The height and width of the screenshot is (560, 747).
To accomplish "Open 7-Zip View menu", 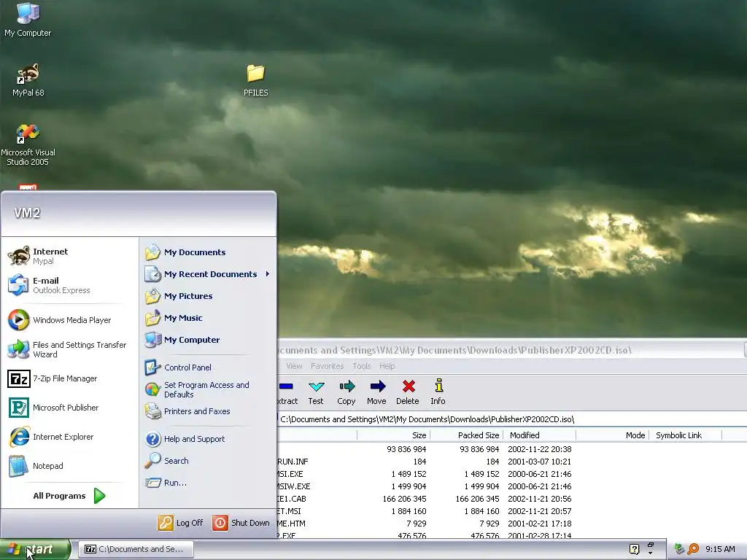I will click(x=294, y=366).
